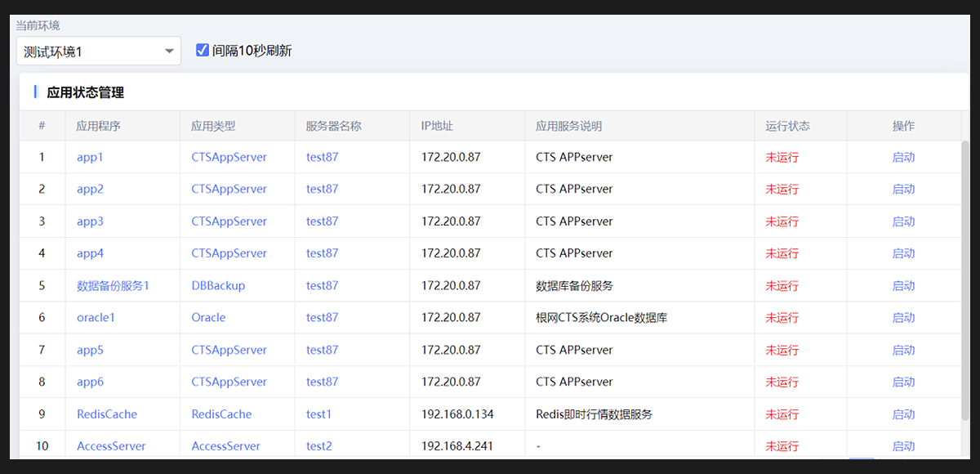
Task: Select CTSAppServer type in app1 row
Action: pos(229,157)
